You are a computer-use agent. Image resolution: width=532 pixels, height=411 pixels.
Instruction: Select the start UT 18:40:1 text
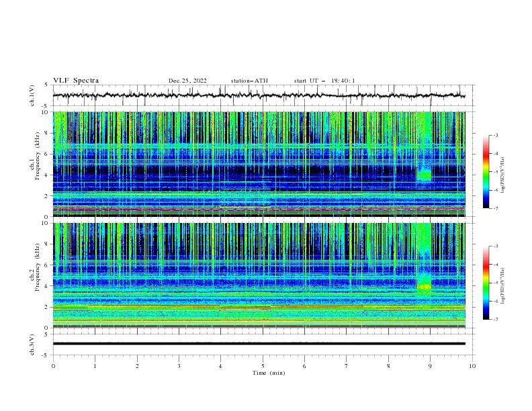324,81
